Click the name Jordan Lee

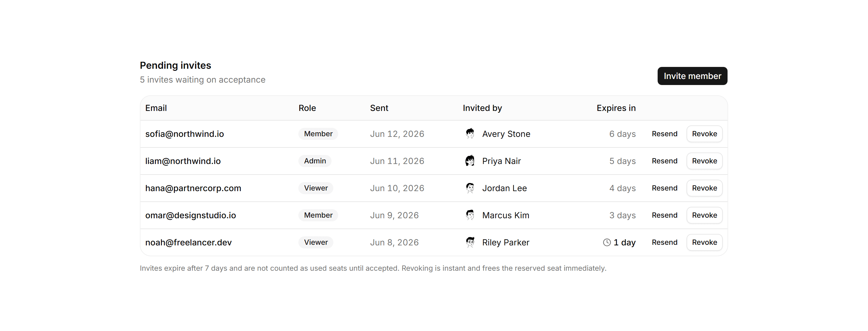(x=505, y=188)
